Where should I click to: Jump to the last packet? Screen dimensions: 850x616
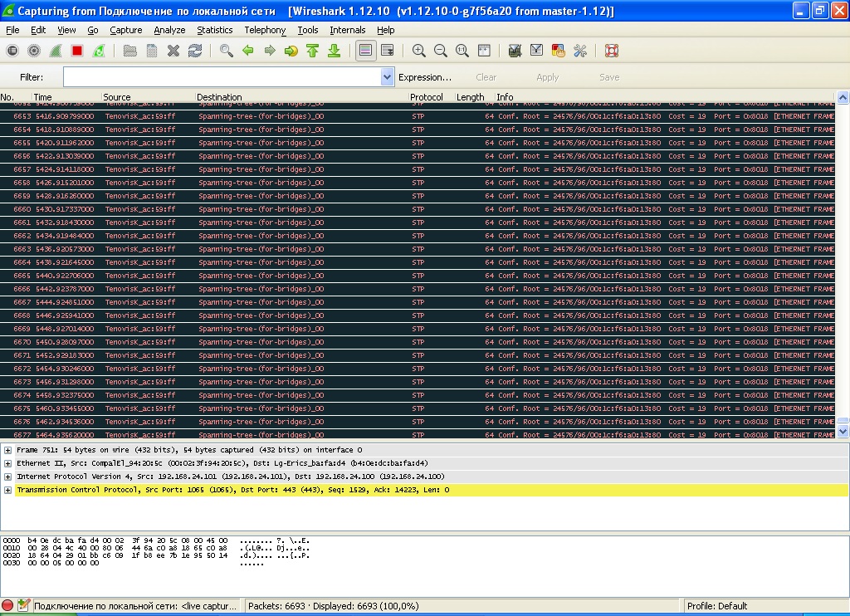334,51
